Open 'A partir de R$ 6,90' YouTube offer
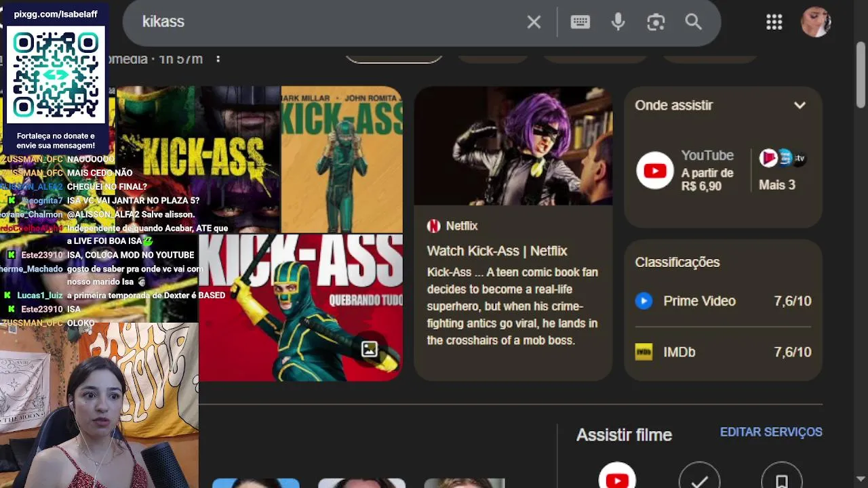Image resolution: width=868 pixels, height=488 pixels. [x=707, y=179]
